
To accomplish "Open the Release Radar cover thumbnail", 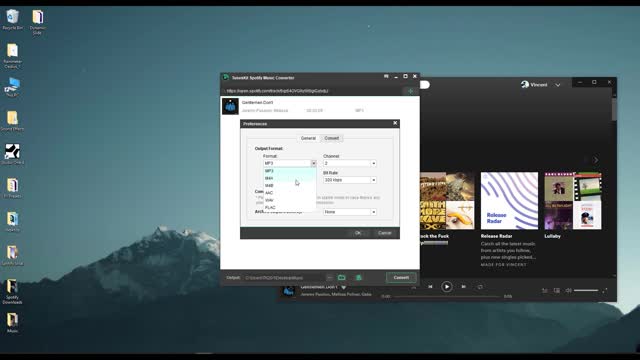I will click(509, 200).
